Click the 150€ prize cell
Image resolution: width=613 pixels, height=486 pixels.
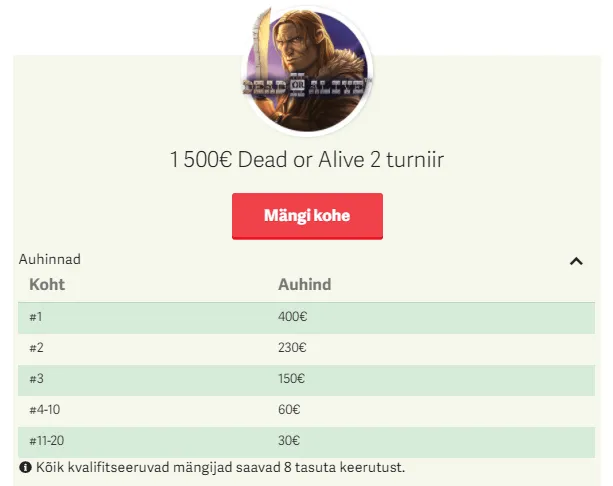click(x=292, y=379)
